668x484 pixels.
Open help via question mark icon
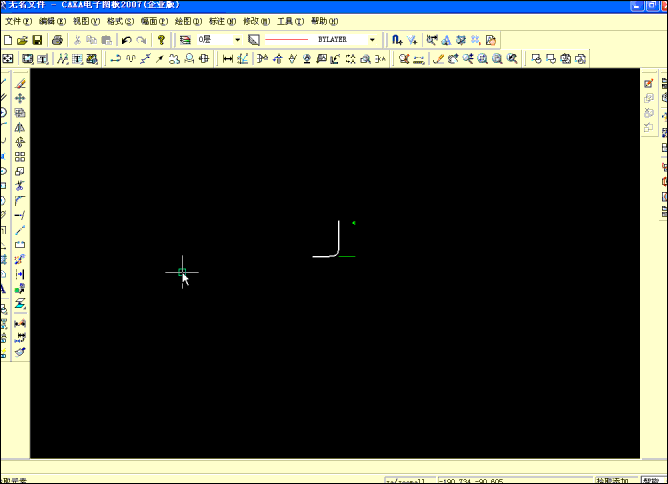click(x=161, y=40)
